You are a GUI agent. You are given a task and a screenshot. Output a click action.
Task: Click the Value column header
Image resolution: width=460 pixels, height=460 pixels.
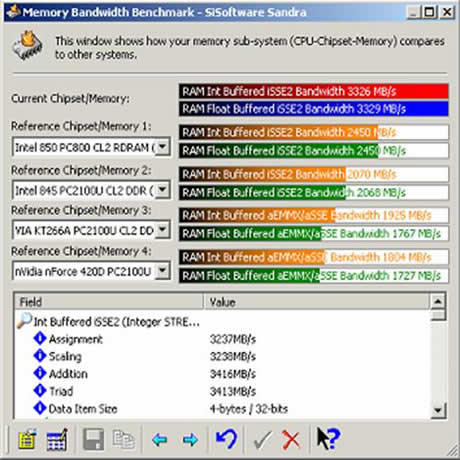(x=317, y=302)
